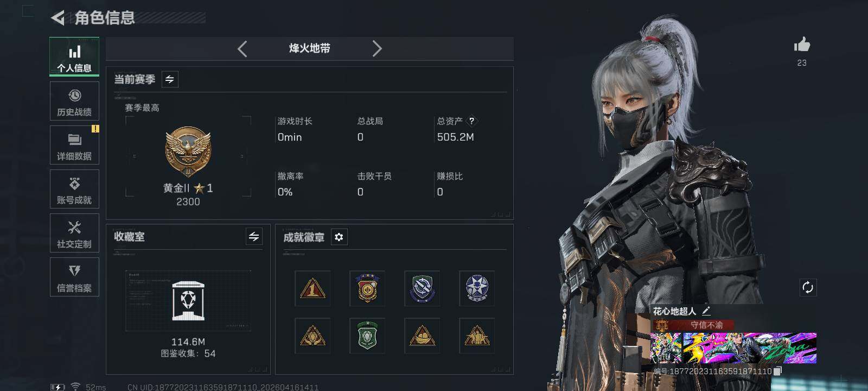This screenshot has height=391, width=868.
Task: Open the 历史战绩 sidebar tab
Action: 74,101
